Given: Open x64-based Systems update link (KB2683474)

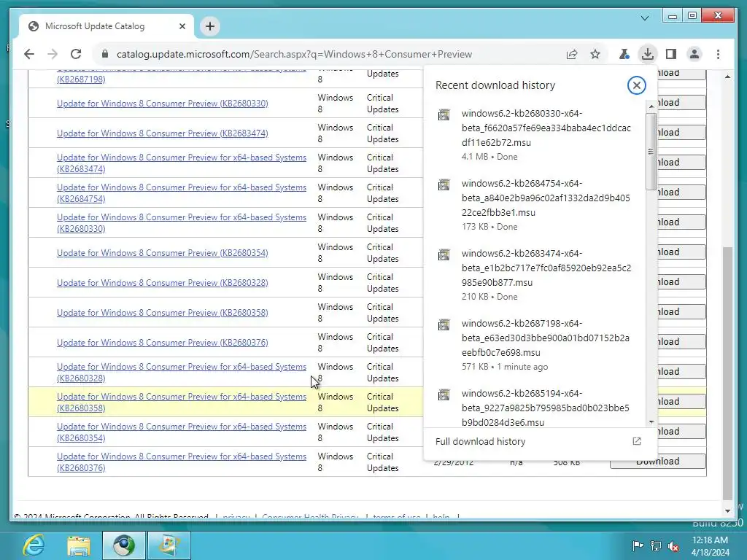Looking at the screenshot, I should tap(182, 163).
